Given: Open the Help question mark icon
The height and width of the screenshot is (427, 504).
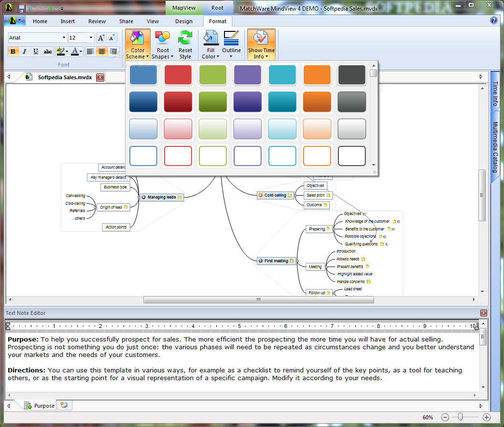Looking at the screenshot, I should tap(494, 20).
